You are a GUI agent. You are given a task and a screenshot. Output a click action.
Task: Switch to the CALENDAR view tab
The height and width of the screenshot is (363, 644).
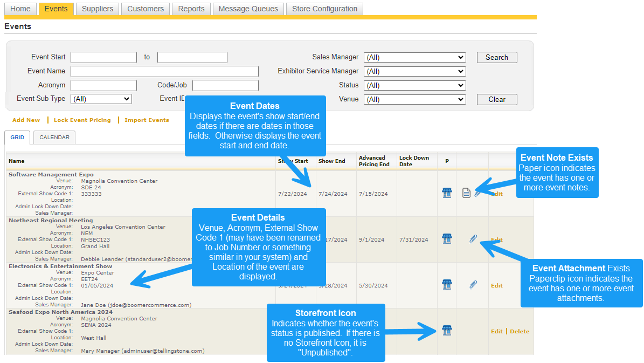[x=54, y=138]
